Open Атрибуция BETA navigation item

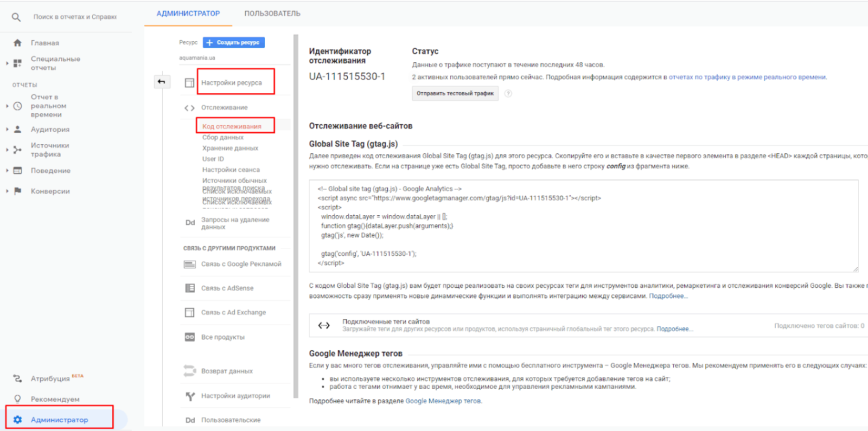[57, 378]
